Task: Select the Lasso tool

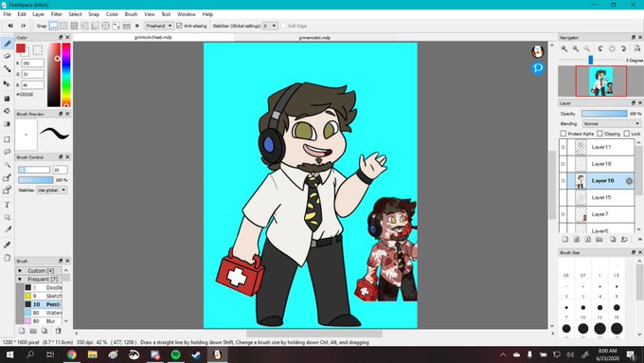Action: [x=7, y=152]
